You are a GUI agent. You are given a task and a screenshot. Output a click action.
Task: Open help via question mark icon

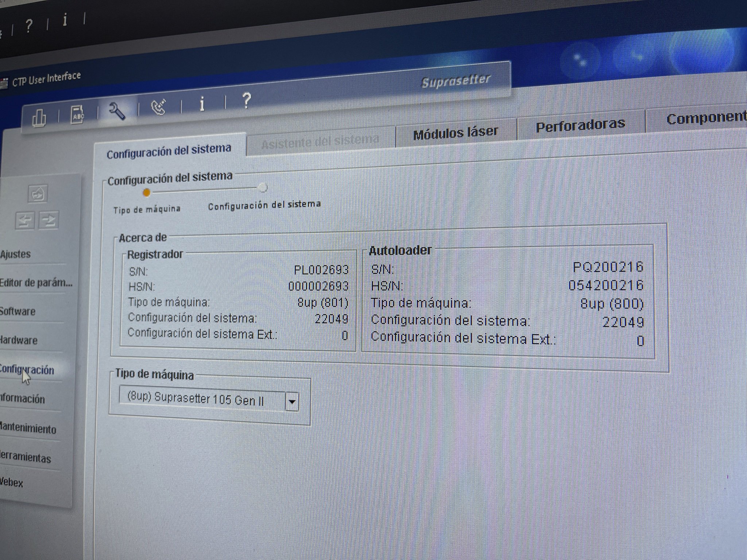[x=247, y=100]
